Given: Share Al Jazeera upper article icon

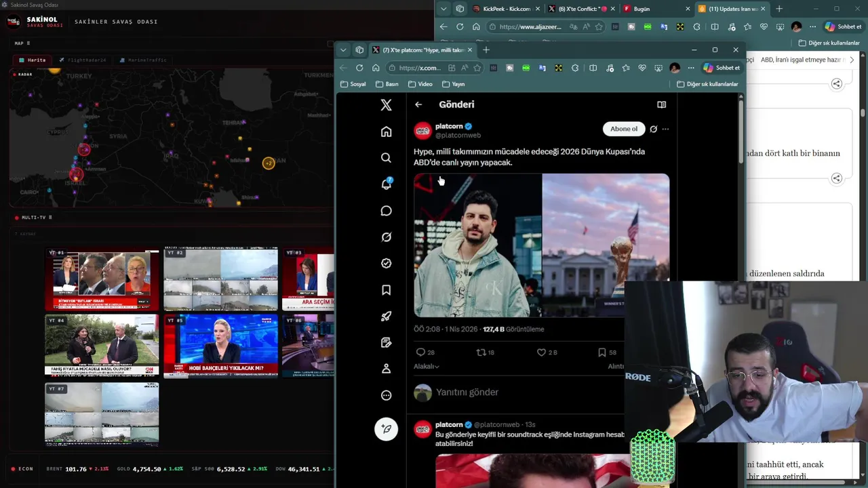Looking at the screenshot, I should (x=837, y=83).
